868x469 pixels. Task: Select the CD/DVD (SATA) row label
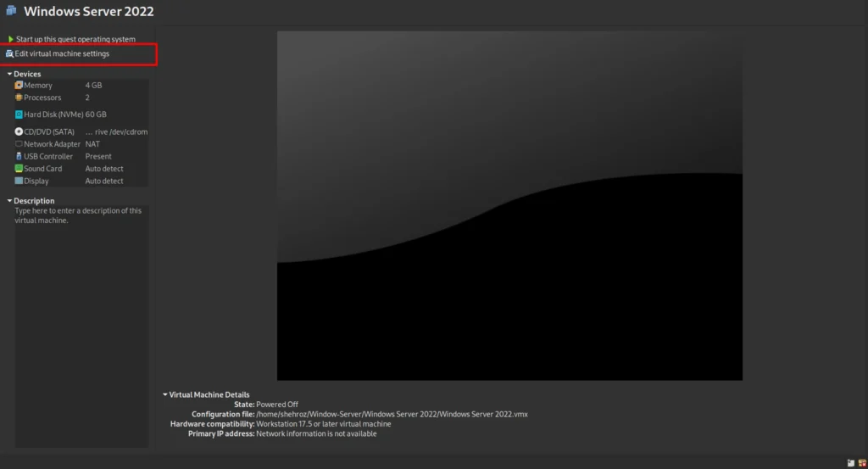[48, 131]
